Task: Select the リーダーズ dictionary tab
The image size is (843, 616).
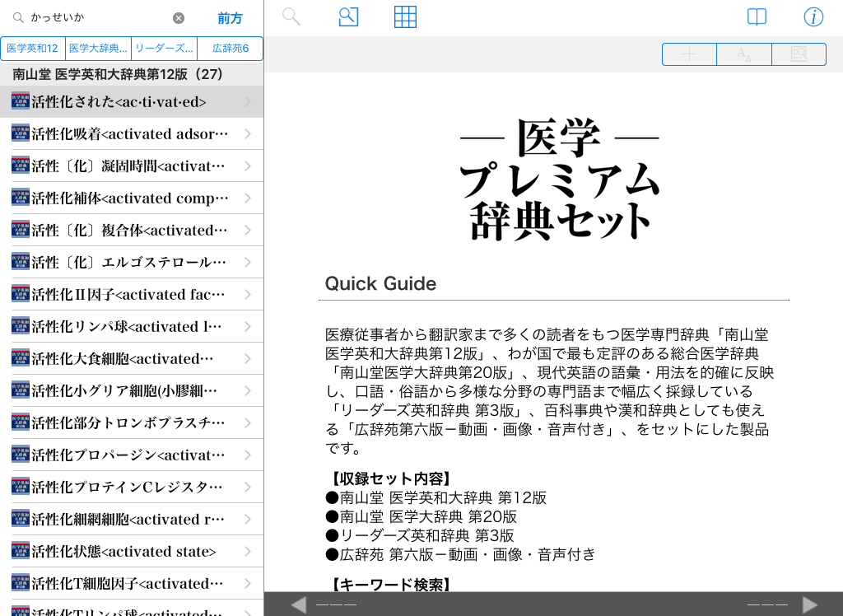Action: point(165,49)
